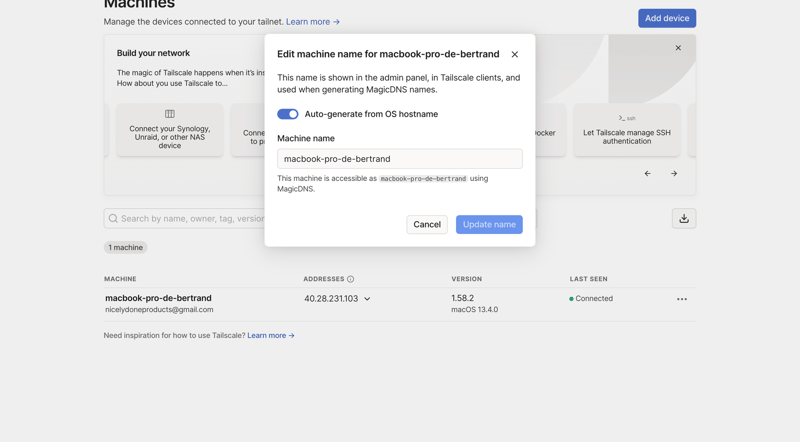Open the Synology NAS suggestion card

click(x=169, y=130)
